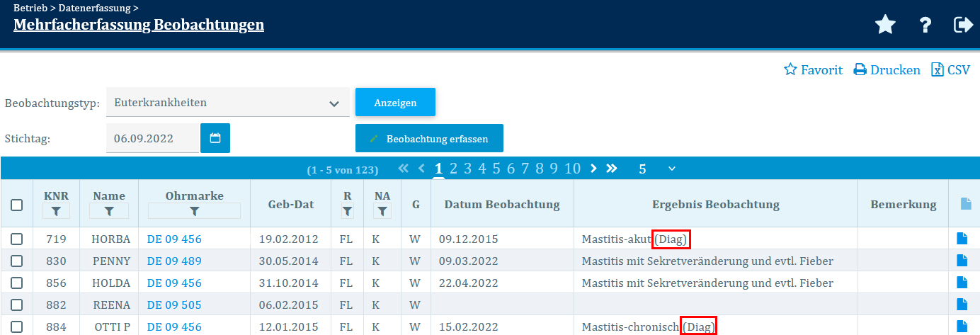The height and width of the screenshot is (335, 980).
Task: Click filter icon under NA column
Action: pyautogui.click(x=382, y=211)
